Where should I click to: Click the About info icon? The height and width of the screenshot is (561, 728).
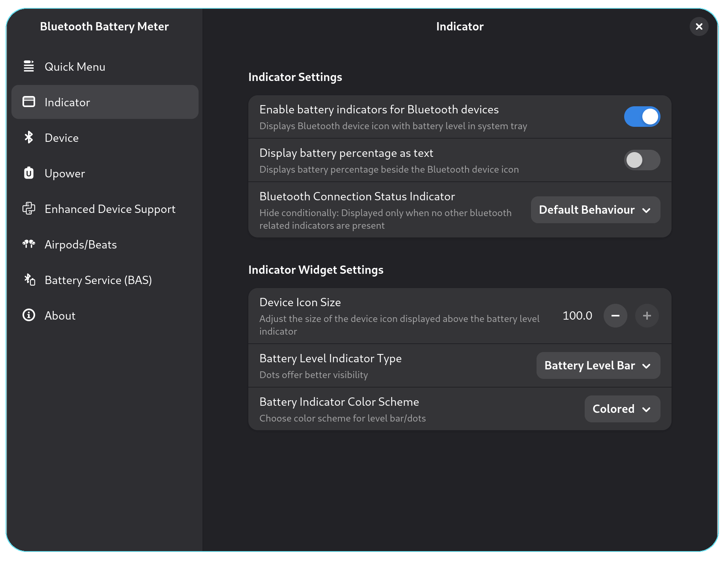point(29,315)
